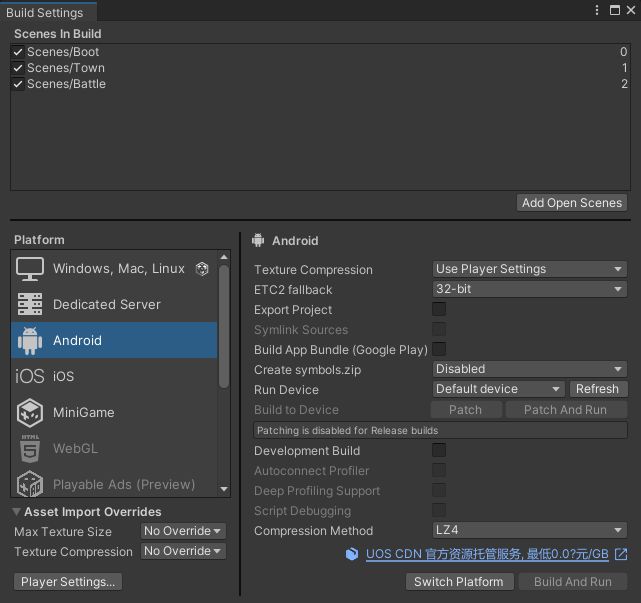Click the external link icon after UOS CDN
The height and width of the screenshot is (603, 641).
[621, 554]
